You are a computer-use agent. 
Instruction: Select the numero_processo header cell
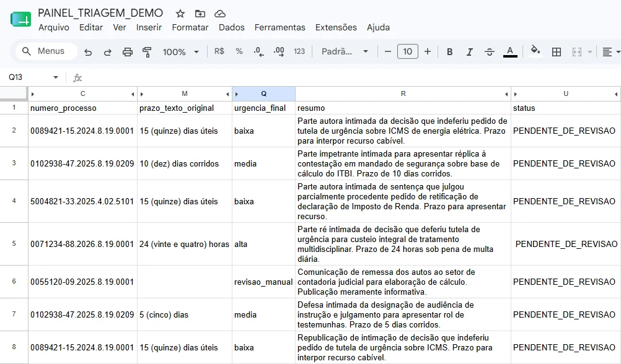click(x=83, y=108)
